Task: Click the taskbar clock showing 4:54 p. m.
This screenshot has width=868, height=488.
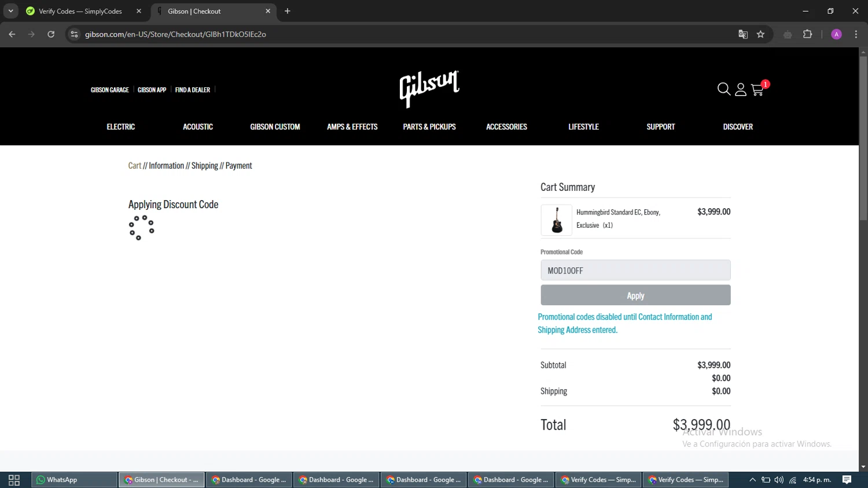Action: pos(816,480)
